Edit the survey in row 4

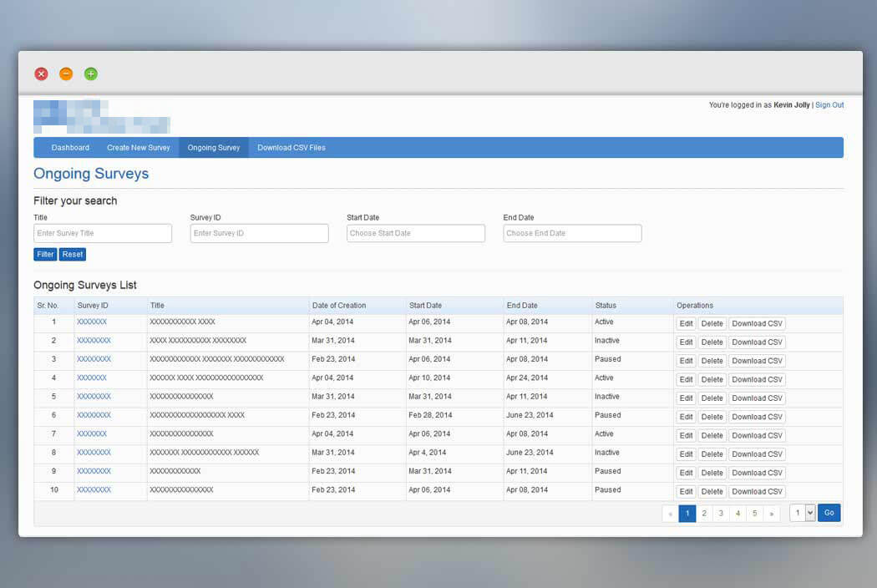(x=687, y=379)
